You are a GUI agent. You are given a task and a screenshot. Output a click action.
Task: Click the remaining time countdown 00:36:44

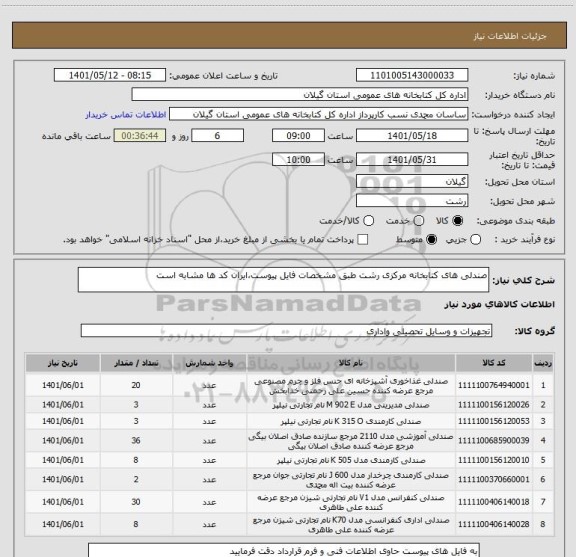(140, 136)
